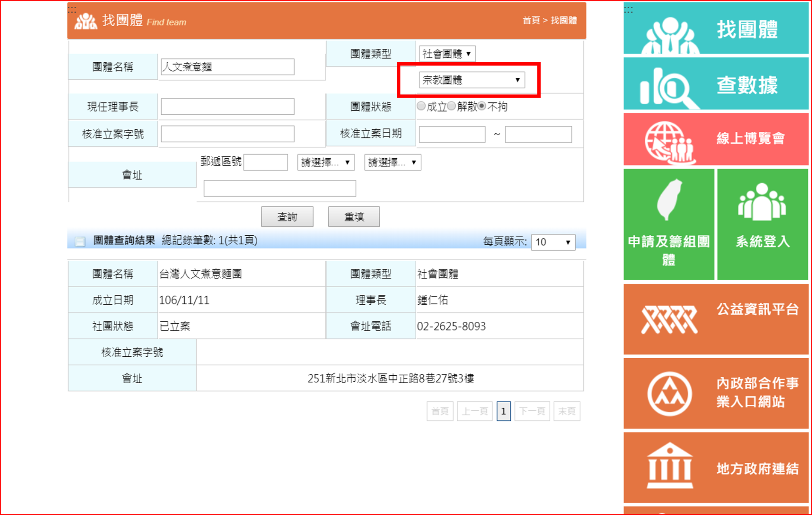
Task: Click the 核准立案日期 start date field
Action: 452,134
